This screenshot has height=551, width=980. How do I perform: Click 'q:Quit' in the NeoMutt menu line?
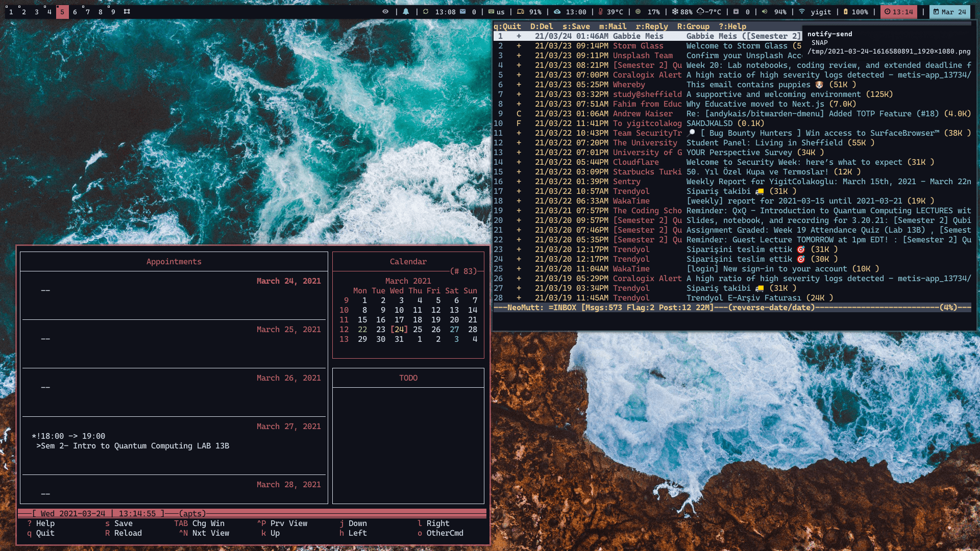pyautogui.click(x=507, y=27)
